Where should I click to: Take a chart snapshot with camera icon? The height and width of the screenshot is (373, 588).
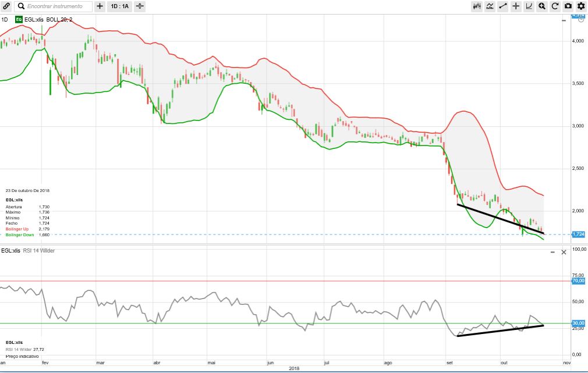tap(568, 6)
